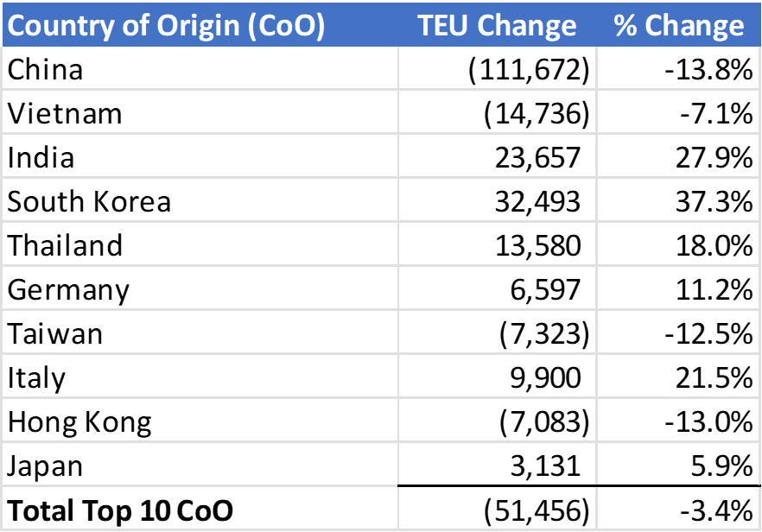Select last row % Change cell
Image resolution: width=762 pixels, height=532 pixels.
pyautogui.click(x=679, y=508)
